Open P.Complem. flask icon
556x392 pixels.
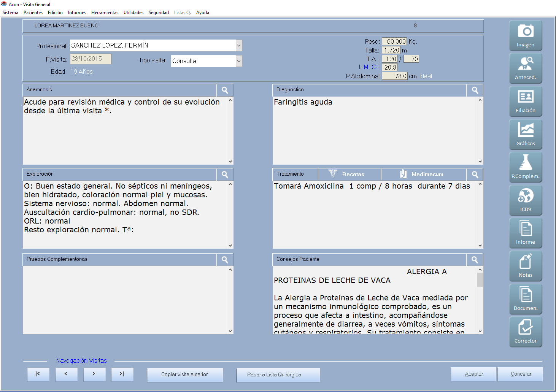coord(525,167)
